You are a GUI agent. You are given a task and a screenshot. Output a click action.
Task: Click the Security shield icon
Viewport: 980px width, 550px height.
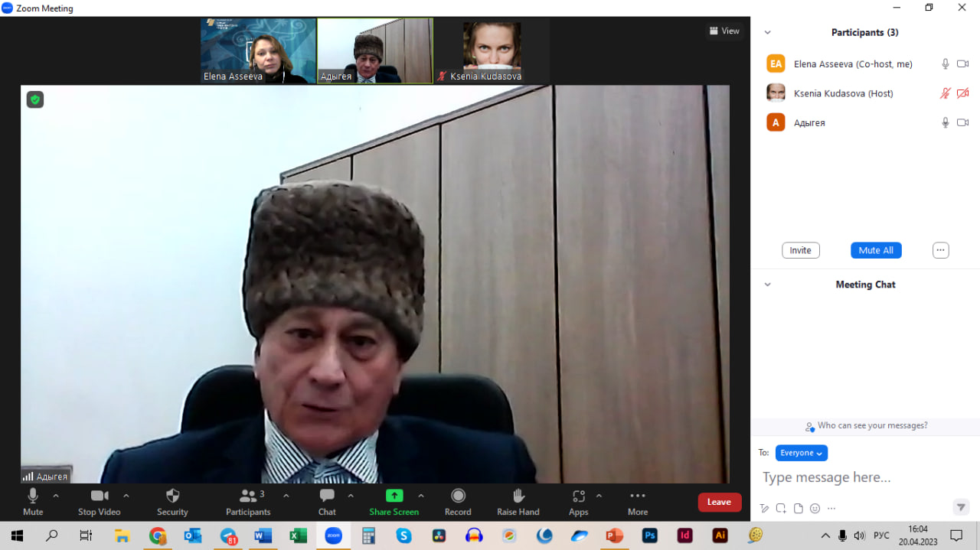[172, 496]
